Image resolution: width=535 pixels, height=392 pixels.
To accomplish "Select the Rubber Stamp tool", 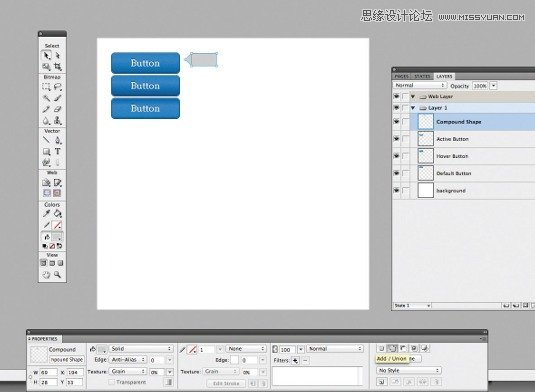I will 58,120.
